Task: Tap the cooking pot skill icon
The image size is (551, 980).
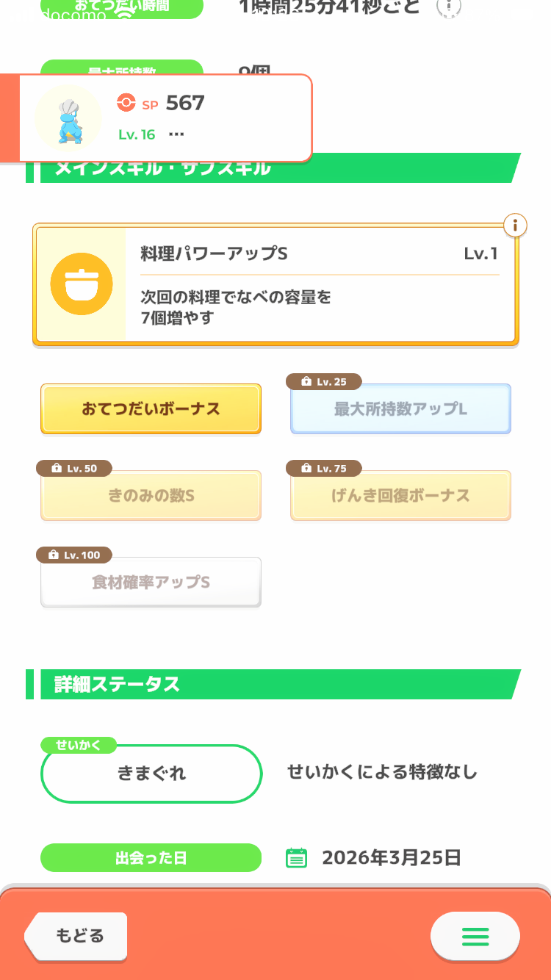Action: [81, 284]
